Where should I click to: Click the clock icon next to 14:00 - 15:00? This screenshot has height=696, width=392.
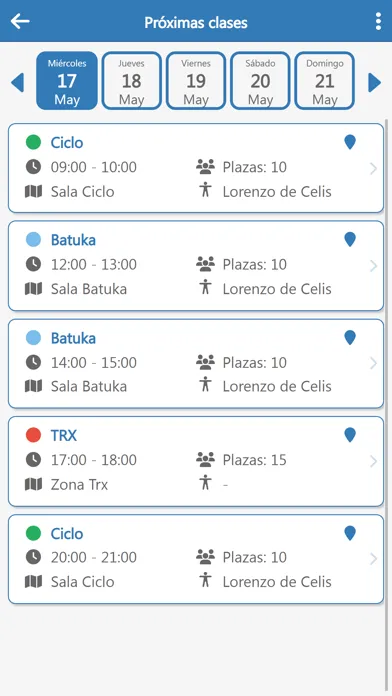click(33, 363)
